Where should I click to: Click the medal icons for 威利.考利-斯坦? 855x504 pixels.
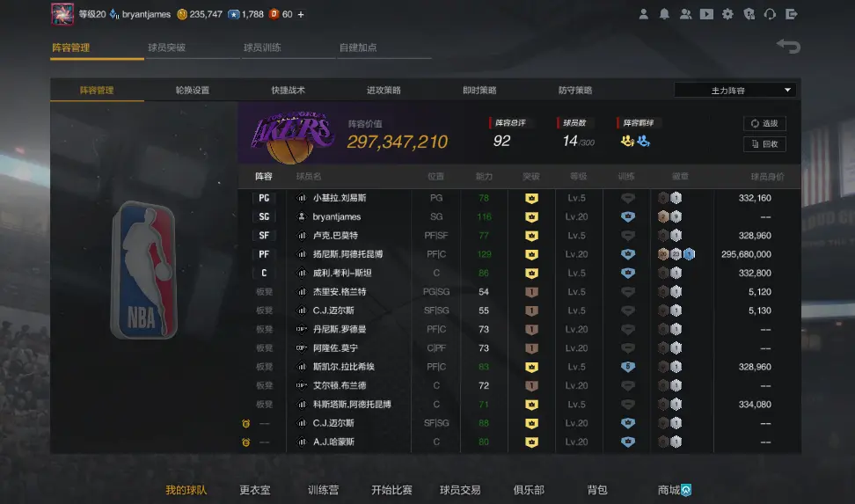point(669,273)
